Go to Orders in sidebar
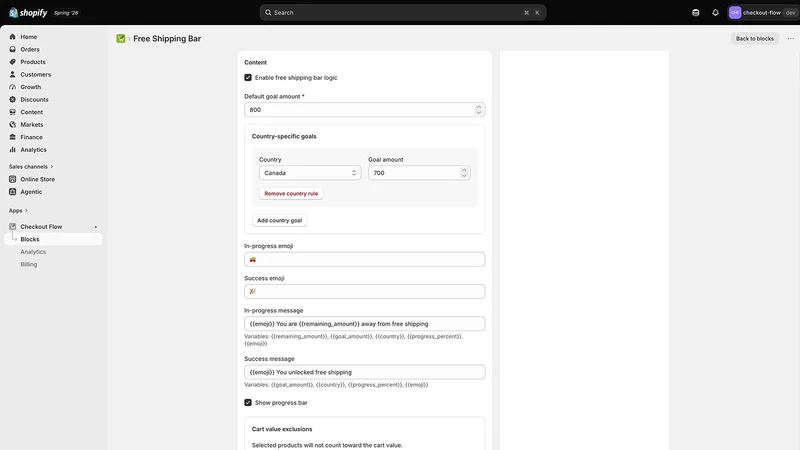Screen dimensions: 800x450 pyautogui.click(x=30, y=49)
